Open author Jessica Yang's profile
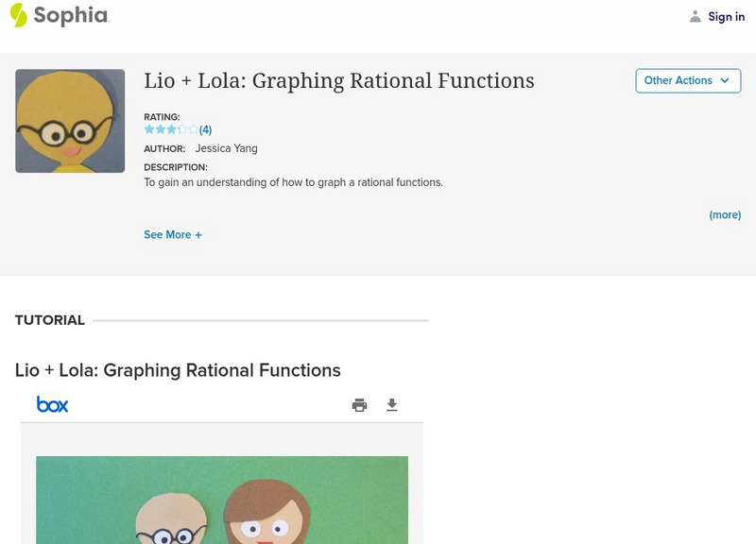Image resolution: width=756 pixels, height=544 pixels. [x=226, y=148]
